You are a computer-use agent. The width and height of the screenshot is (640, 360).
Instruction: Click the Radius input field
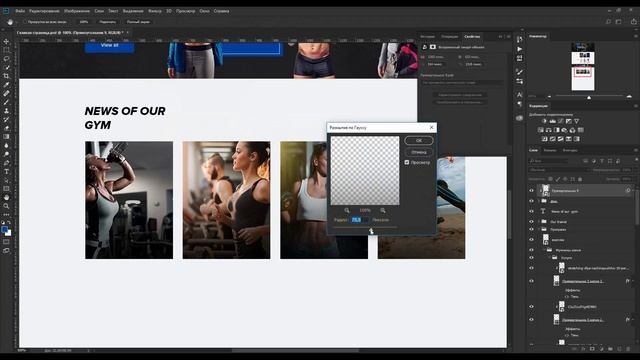(360, 220)
